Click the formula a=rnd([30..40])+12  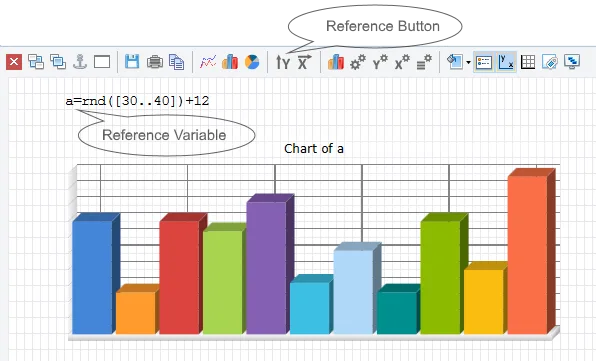click(x=137, y=101)
